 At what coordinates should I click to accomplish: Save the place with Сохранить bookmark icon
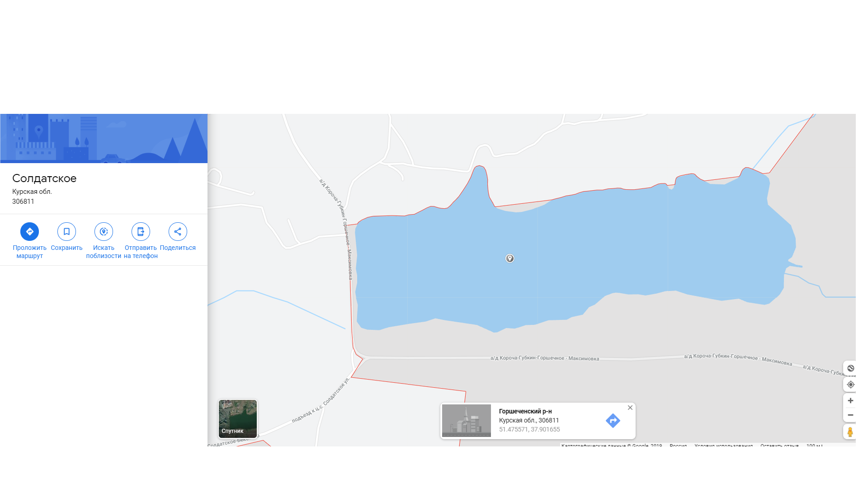coord(66,232)
